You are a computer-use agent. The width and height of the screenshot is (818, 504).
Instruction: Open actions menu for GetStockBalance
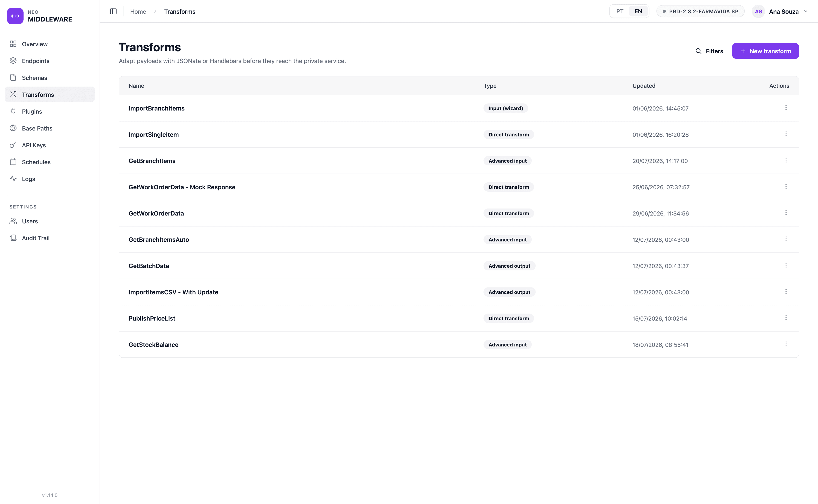pos(786,344)
